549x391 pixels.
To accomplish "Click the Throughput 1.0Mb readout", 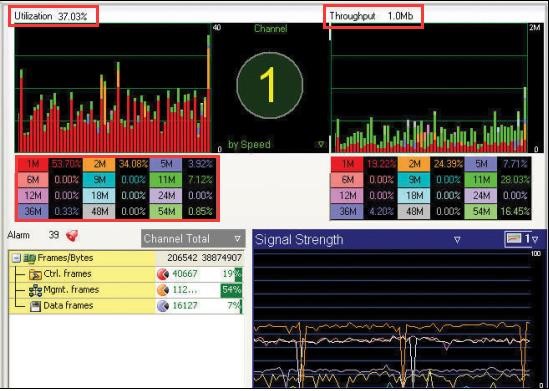I will pyautogui.click(x=371, y=16).
